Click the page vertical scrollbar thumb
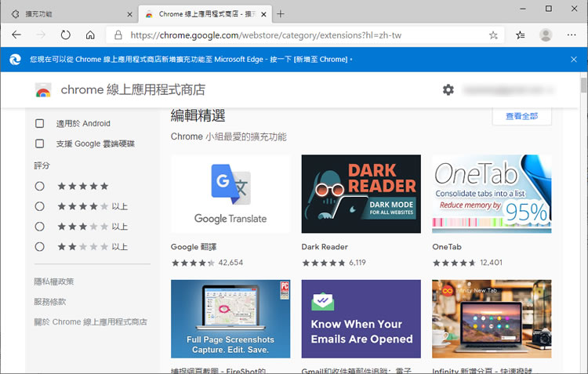This screenshot has width=588, height=374. tap(583, 85)
